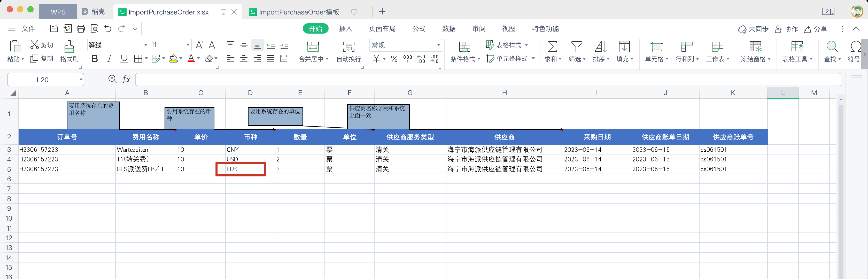Click the Wrap Text (自动换行) button
The image size is (868, 279).
click(348, 47)
